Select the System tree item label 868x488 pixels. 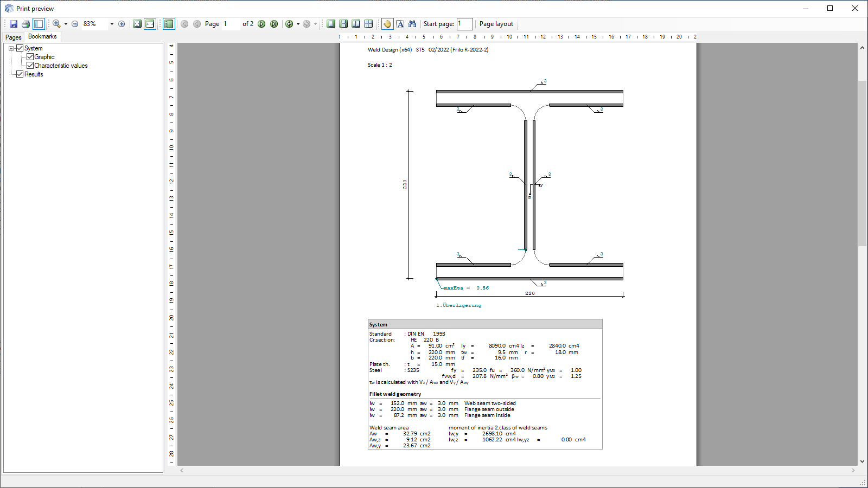[33, 48]
